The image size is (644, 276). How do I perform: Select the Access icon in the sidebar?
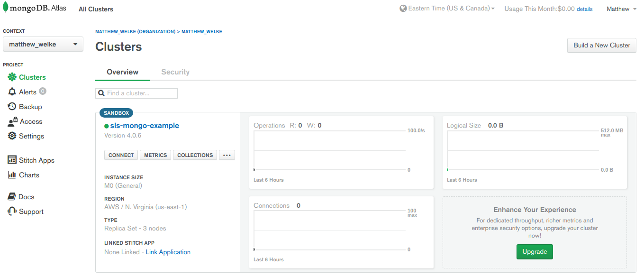pos(12,121)
